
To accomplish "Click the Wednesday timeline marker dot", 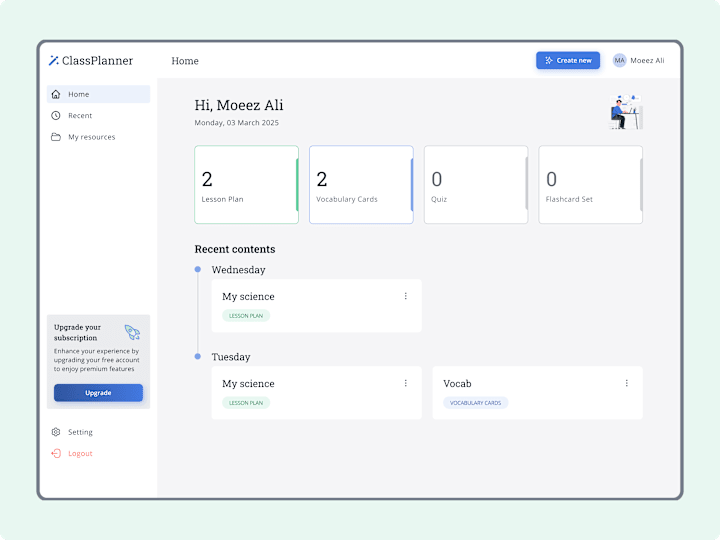I will (x=198, y=270).
